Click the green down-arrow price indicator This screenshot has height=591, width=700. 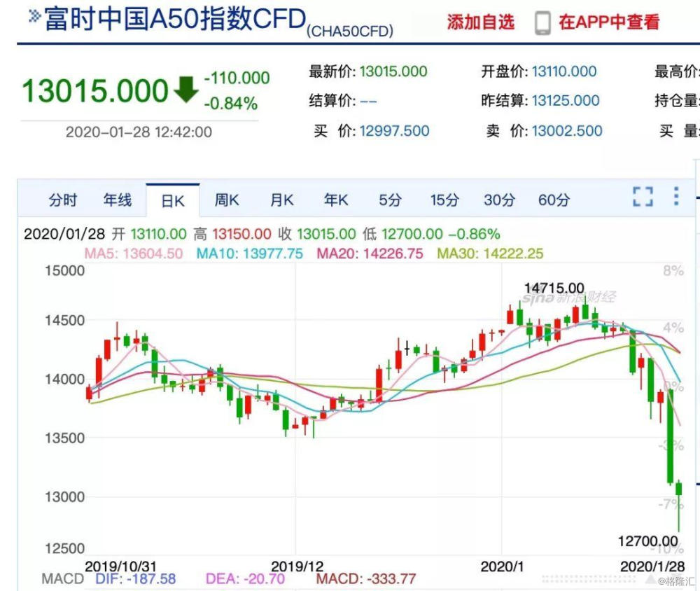pos(185,90)
